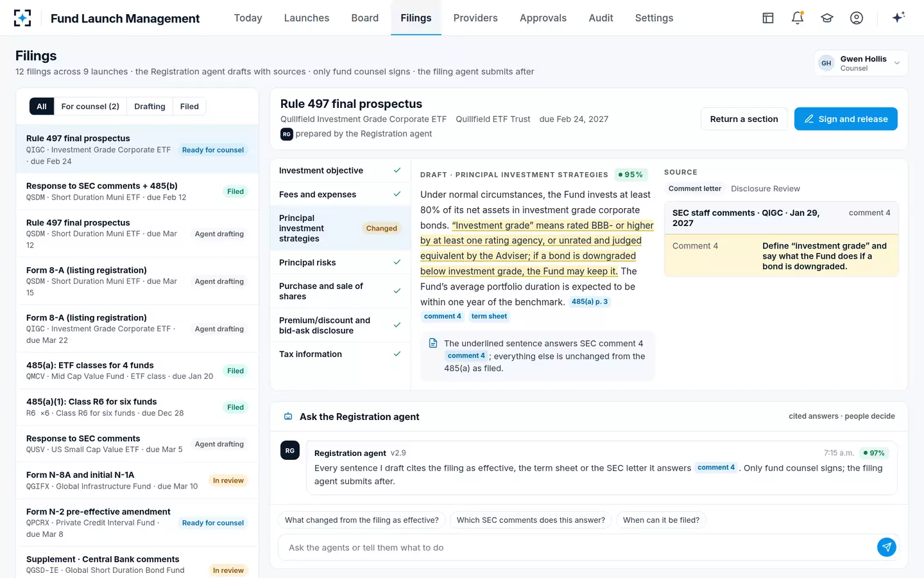This screenshot has width=924, height=578.
Task: Click comment 4 chip below the draft text
Action: click(442, 317)
